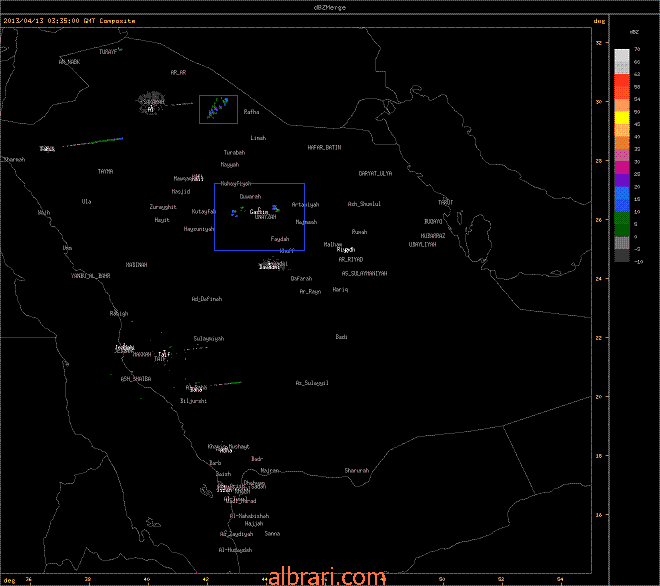The height and width of the screenshot is (586, 660).
Task: Select the magenta swatch in the dBZ legend
Action: point(622,168)
